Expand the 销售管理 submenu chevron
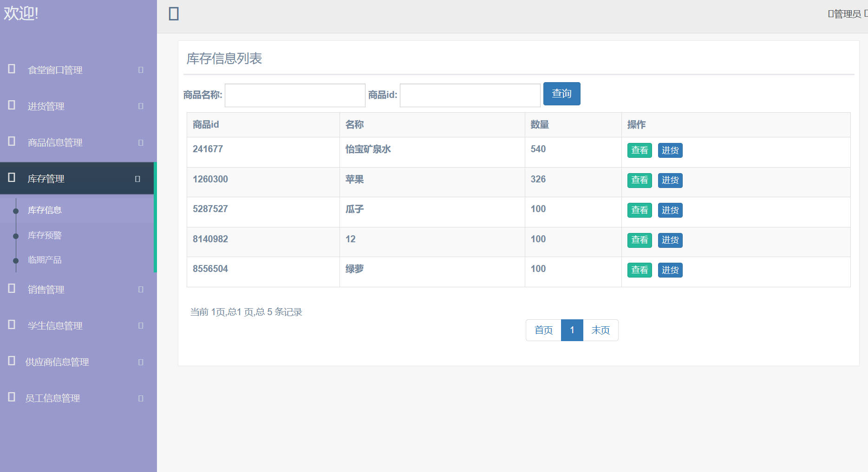 (x=140, y=289)
